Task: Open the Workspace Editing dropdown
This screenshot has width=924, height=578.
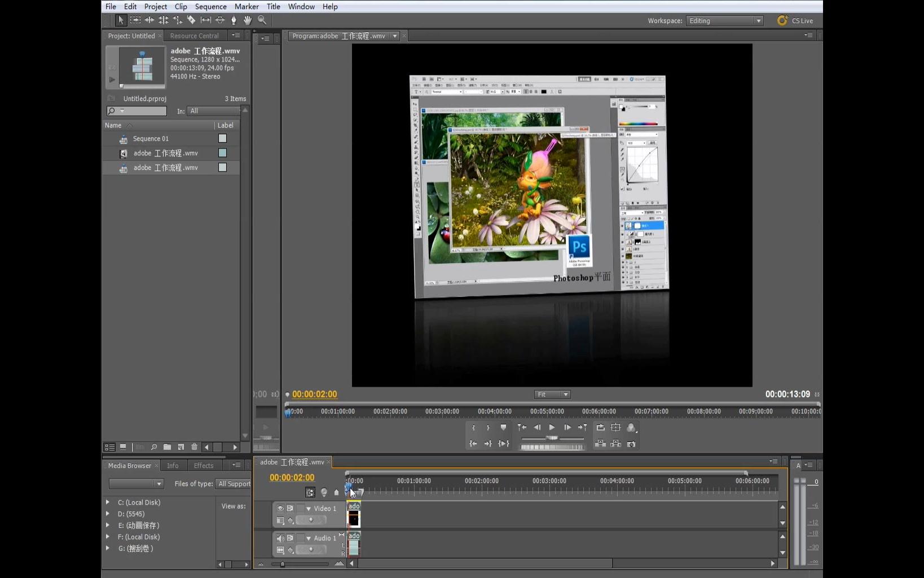Action: (x=725, y=21)
